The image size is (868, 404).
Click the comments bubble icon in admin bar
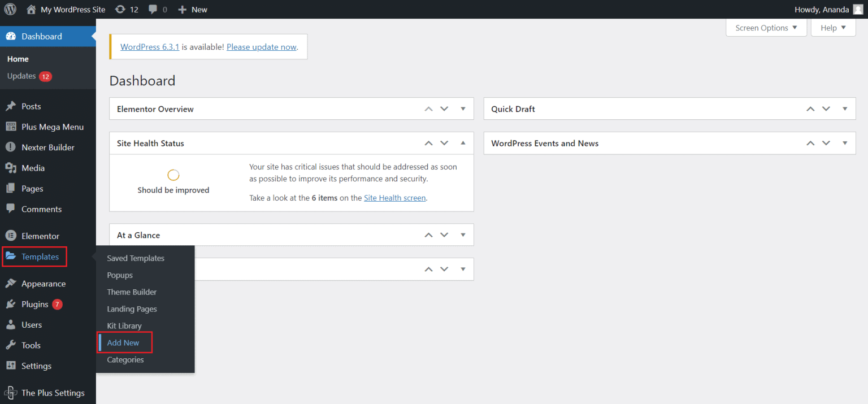pos(153,10)
